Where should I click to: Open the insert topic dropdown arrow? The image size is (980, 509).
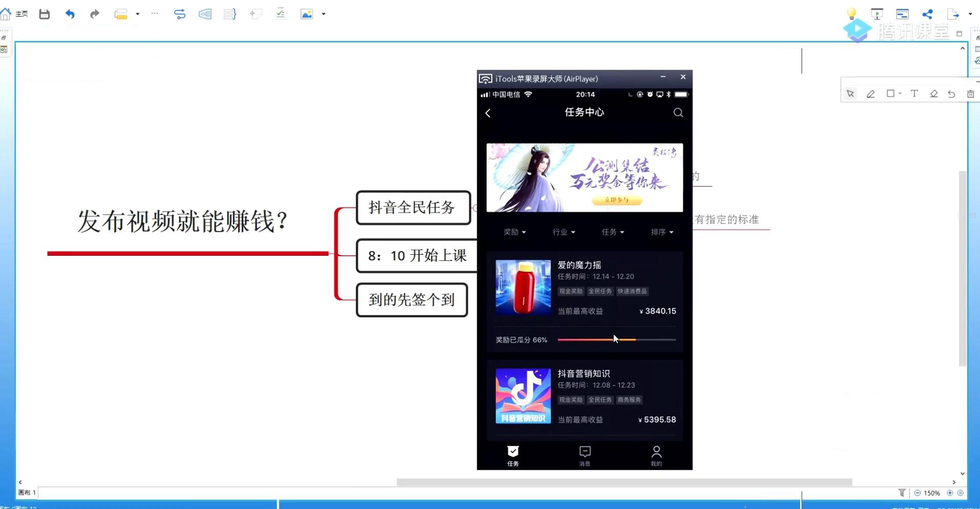[137, 14]
